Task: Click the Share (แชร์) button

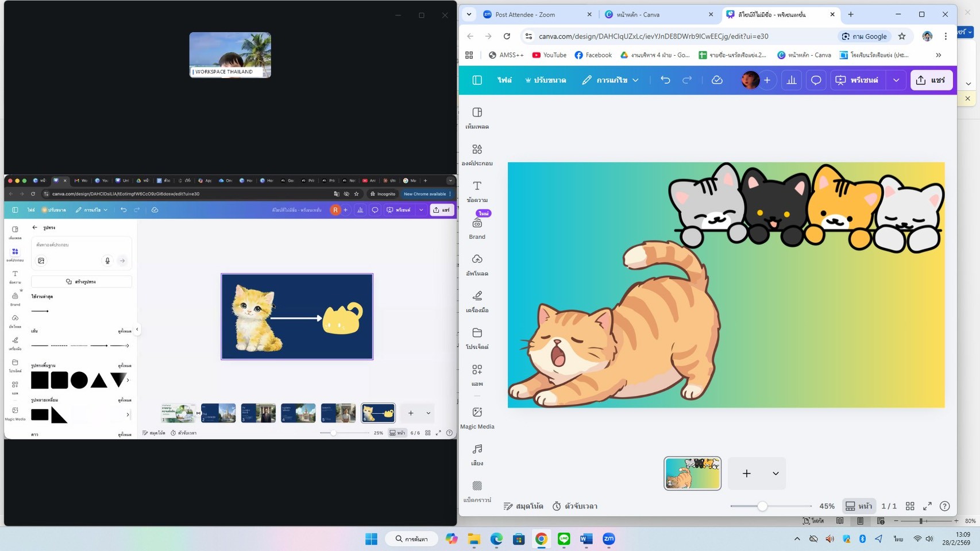Action: (931, 80)
